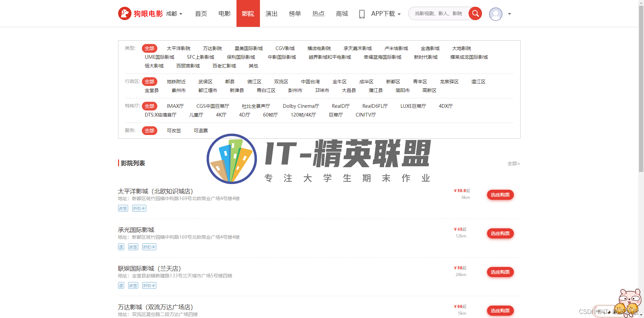Go to the 首页 nav tab
Image resolution: width=644 pixels, height=318 pixels.
tap(201, 14)
